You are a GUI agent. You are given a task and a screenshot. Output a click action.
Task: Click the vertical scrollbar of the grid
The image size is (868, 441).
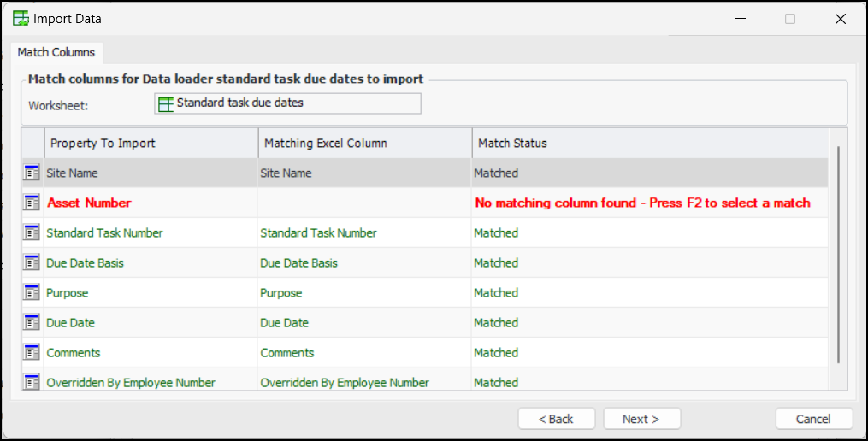pos(838,256)
